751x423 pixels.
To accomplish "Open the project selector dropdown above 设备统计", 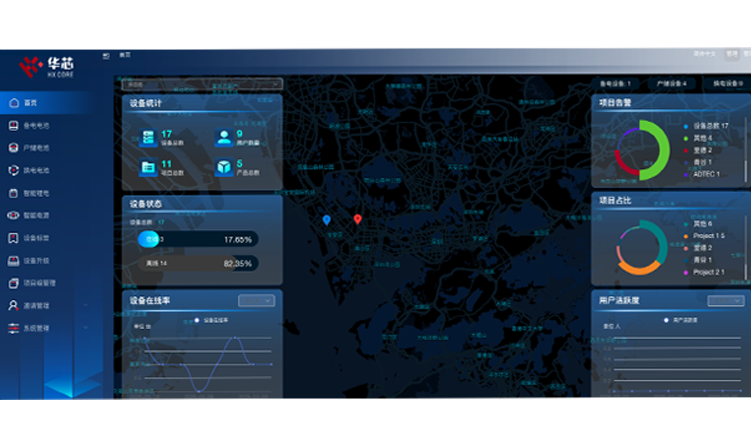I will coord(202,84).
